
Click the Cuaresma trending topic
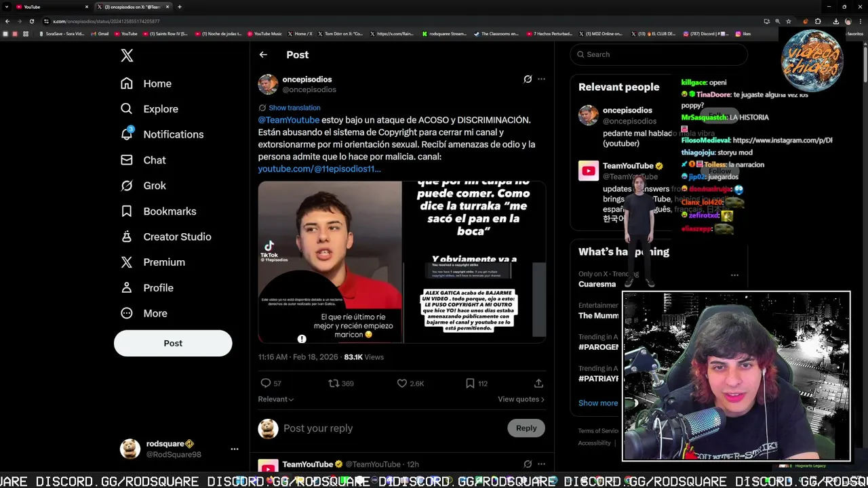[597, 285]
